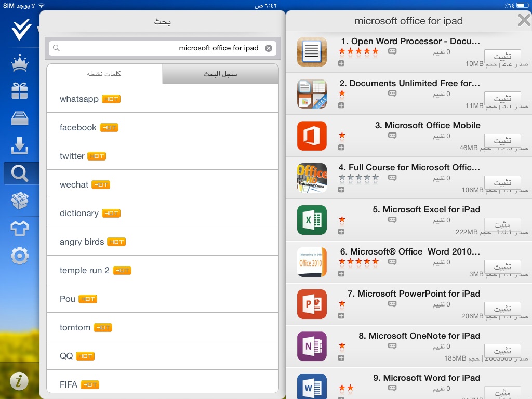532x399 pixels.
Task: Expand plus icon under Office Word 2010
Action: [341, 274]
